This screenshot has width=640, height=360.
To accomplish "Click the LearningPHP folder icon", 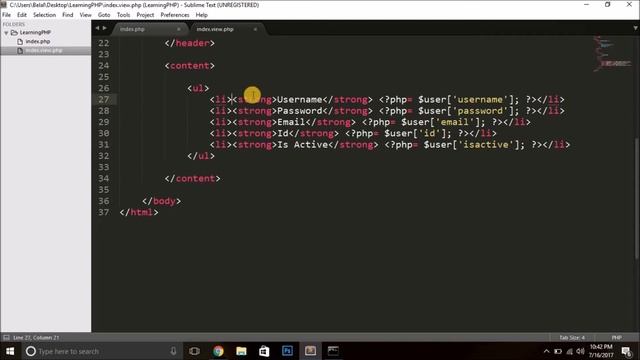I will pos(14,32).
